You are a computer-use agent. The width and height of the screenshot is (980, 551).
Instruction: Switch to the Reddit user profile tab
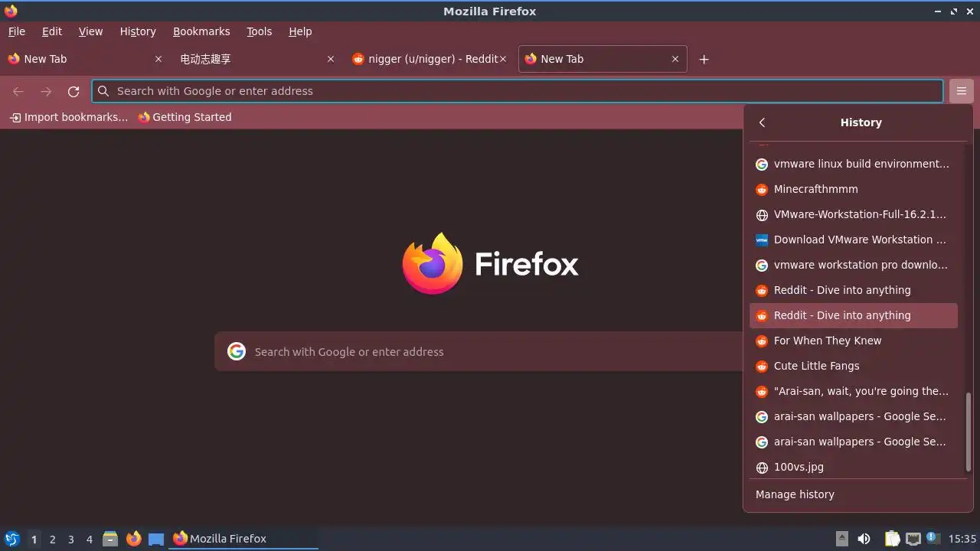click(x=430, y=59)
